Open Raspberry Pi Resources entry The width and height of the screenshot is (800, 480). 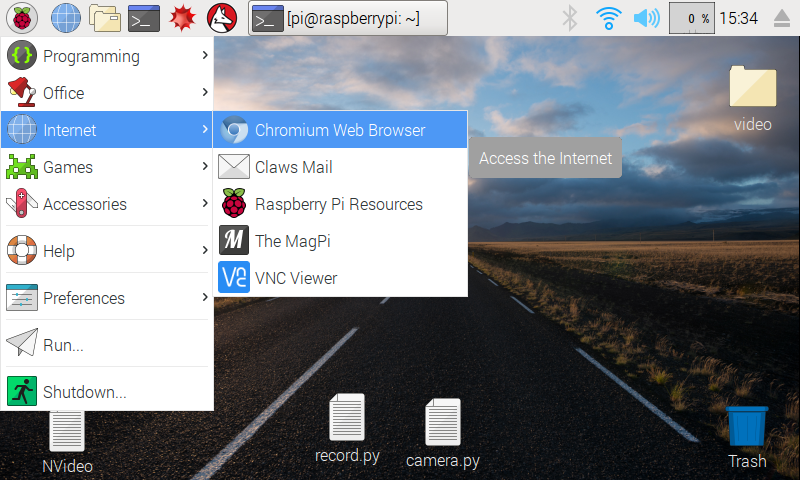point(340,204)
